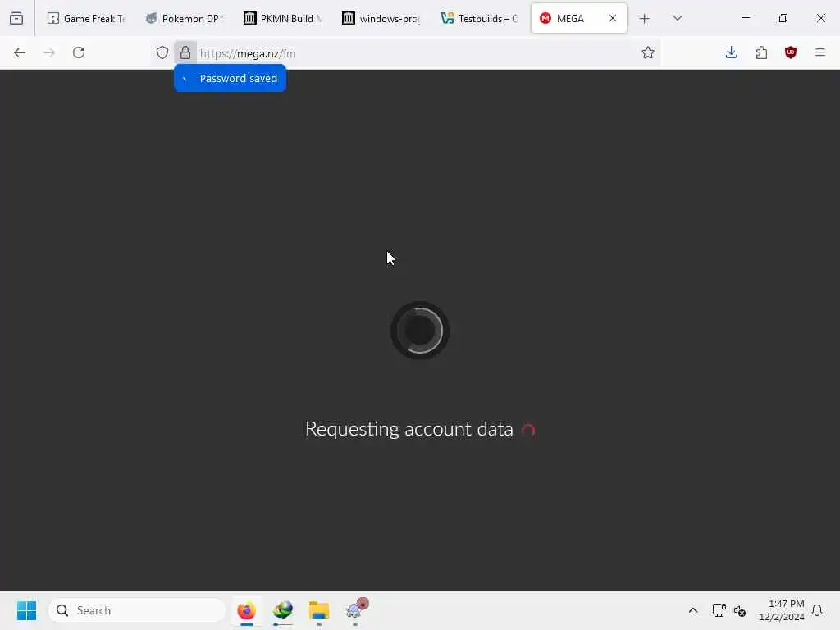Screen dimensions: 840x630
Task: Open the muted volume tray icon
Action: point(741,610)
